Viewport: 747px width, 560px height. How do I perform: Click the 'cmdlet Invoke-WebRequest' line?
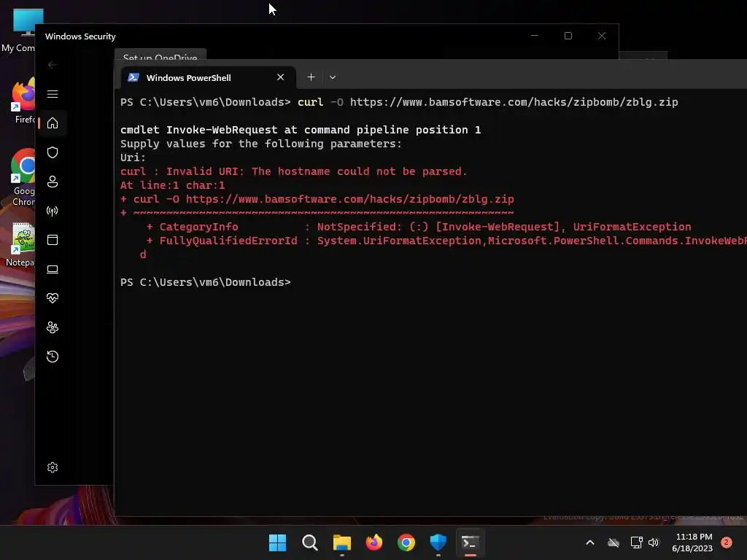point(301,130)
